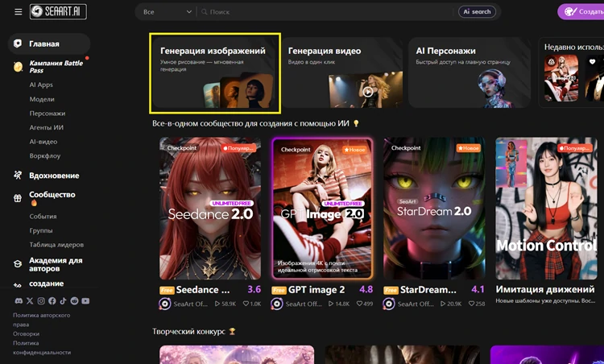604x364 pixels.
Task: Click the like heart on Seedance (1.0K)
Action: 246,304
